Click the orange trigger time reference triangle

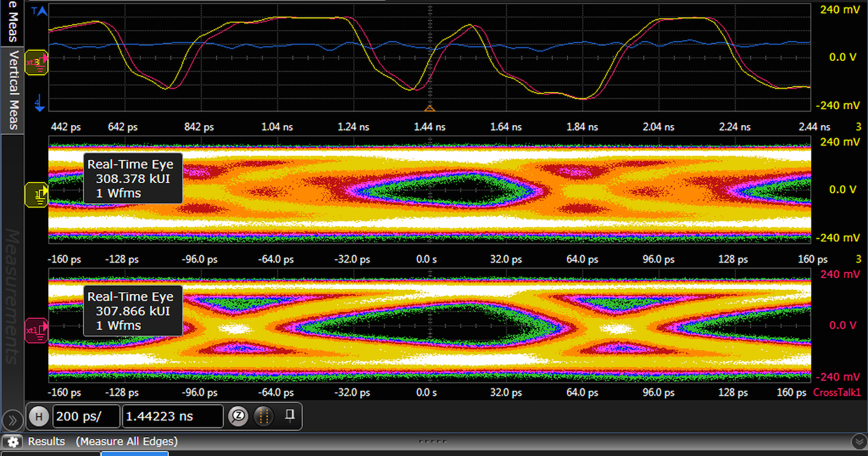pyautogui.click(x=430, y=107)
